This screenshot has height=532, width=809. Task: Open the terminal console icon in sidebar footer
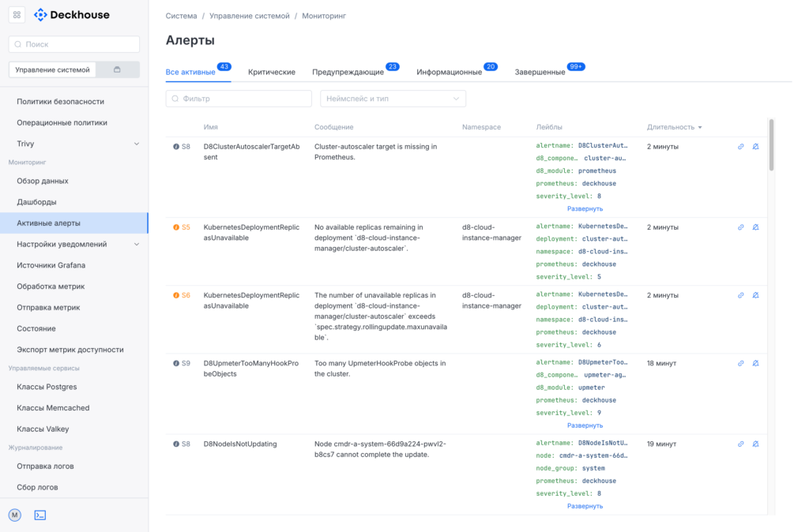(40, 515)
